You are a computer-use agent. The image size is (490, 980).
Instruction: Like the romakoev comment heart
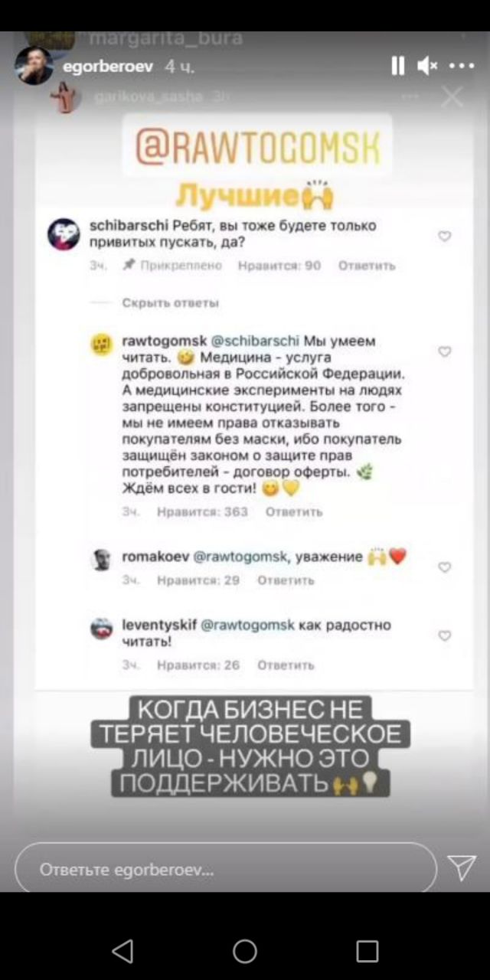(444, 567)
